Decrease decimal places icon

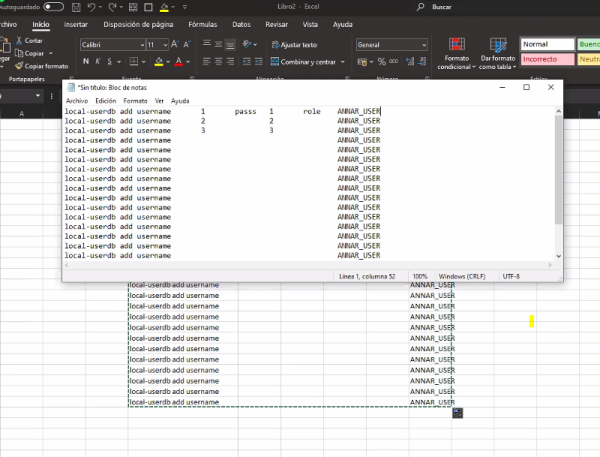[x=422, y=61]
